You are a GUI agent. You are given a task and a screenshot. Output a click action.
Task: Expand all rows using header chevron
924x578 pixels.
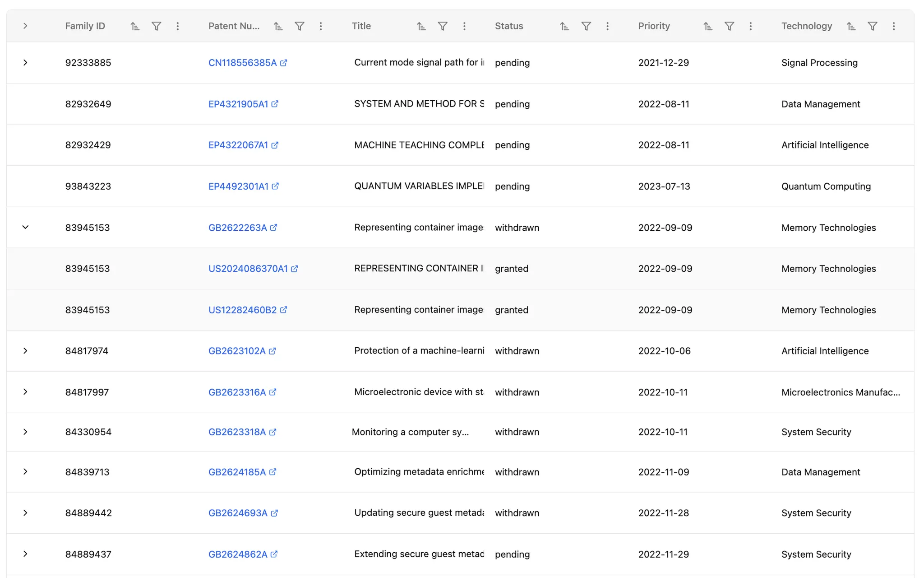pos(25,26)
